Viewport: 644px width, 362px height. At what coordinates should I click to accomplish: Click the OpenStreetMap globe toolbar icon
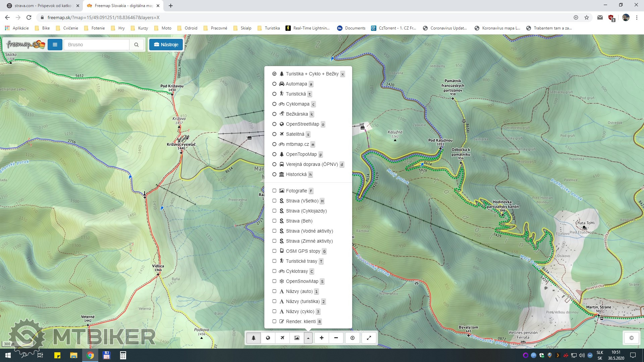(268, 338)
